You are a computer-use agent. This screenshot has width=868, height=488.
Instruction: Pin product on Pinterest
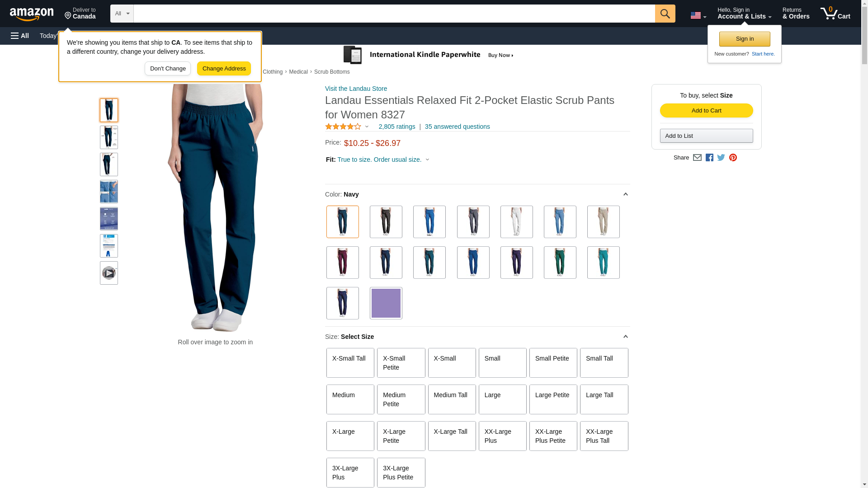[x=733, y=158]
